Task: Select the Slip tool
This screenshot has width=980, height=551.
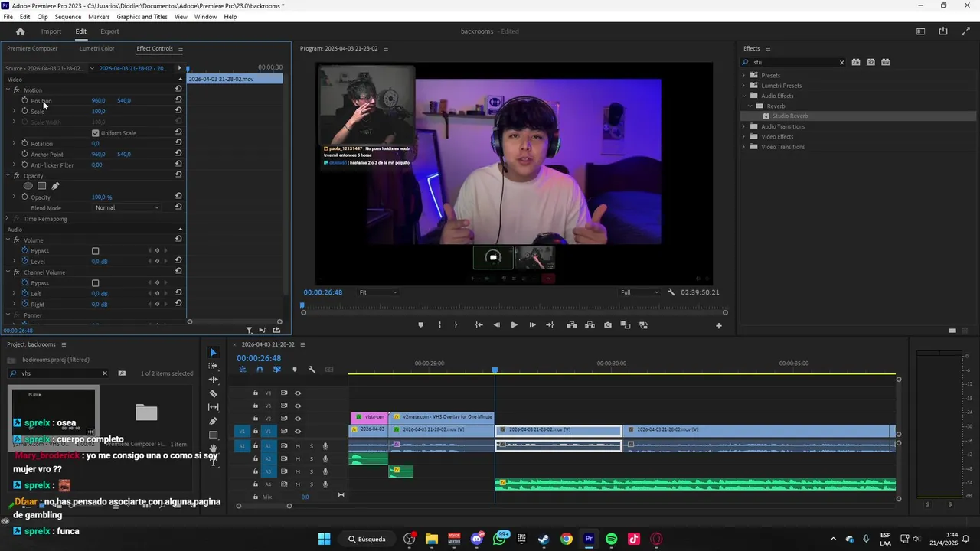Action: click(x=214, y=407)
